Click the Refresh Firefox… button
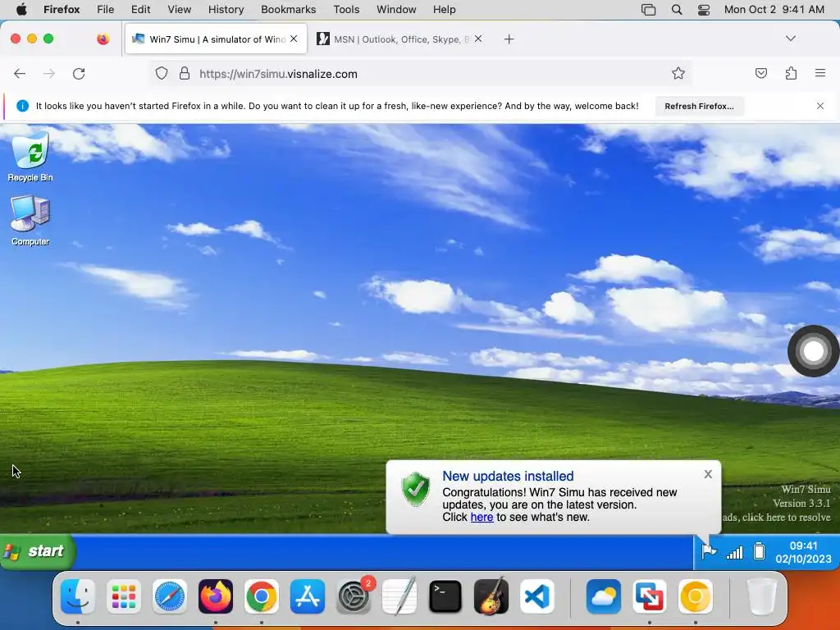The width and height of the screenshot is (840, 630). 699,106
